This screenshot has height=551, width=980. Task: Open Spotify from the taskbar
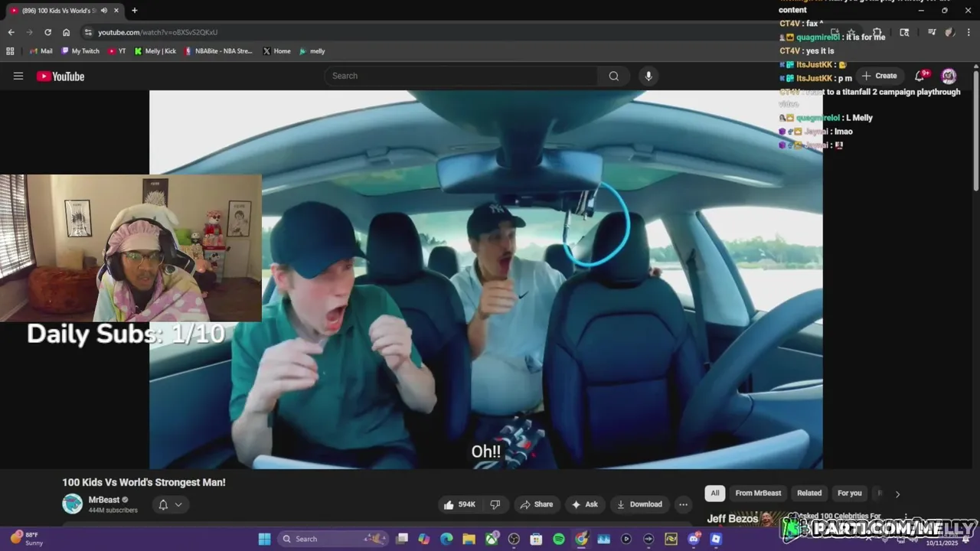pyautogui.click(x=559, y=539)
